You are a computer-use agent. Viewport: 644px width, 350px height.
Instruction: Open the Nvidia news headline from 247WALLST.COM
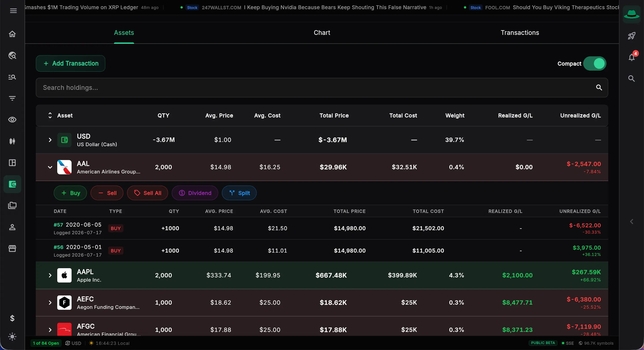[335, 8]
